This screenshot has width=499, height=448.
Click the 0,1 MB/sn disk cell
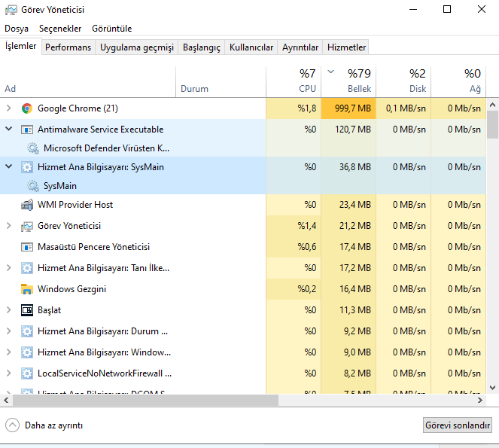tap(403, 108)
